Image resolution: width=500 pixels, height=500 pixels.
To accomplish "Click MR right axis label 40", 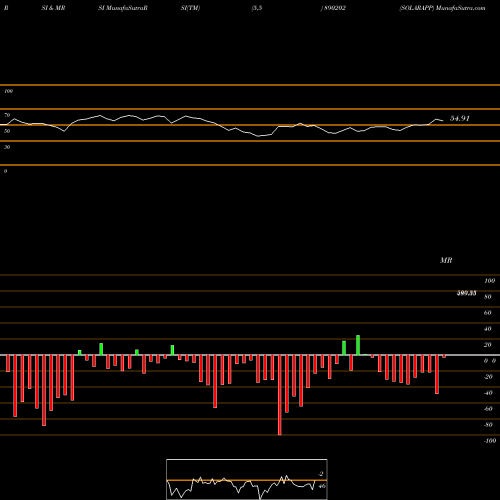I will (488, 329).
